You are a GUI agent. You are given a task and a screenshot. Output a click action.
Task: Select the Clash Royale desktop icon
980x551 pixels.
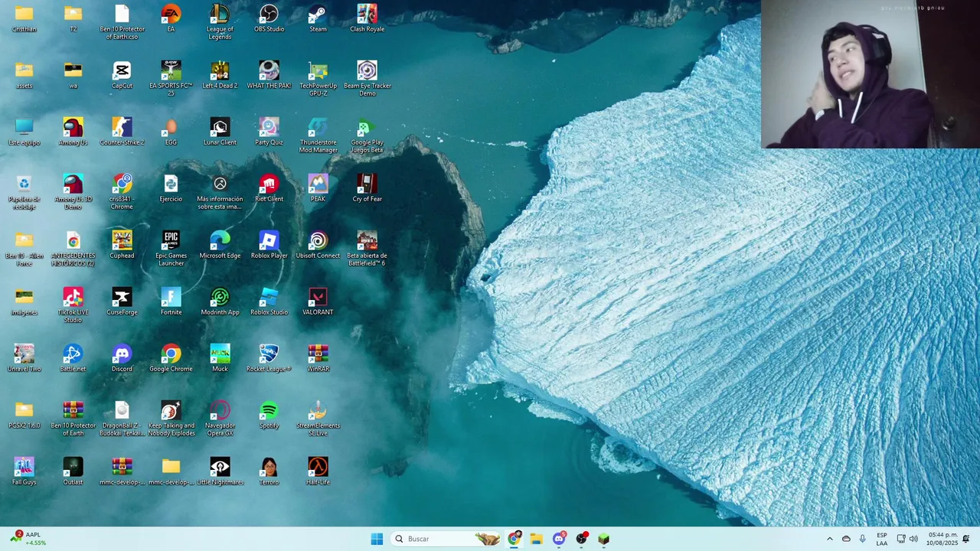click(x=367, y=18)
